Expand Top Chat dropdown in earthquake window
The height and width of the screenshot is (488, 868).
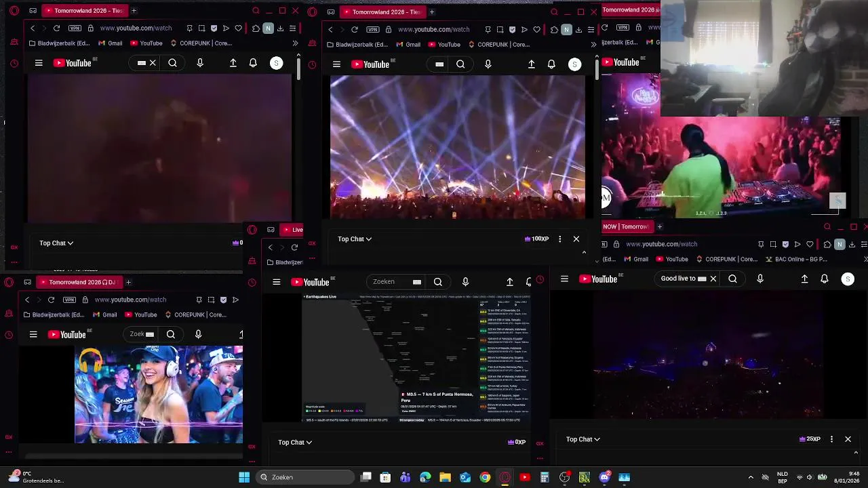coord(295,442)
